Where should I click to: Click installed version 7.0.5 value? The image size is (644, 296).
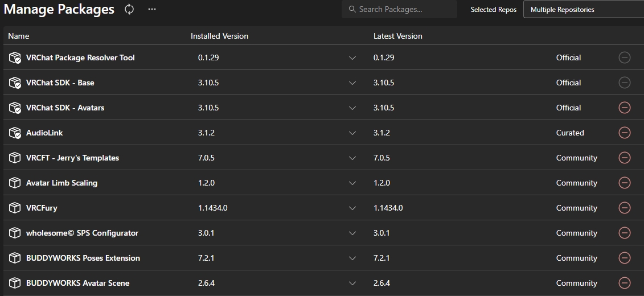[x=206, y=158]
